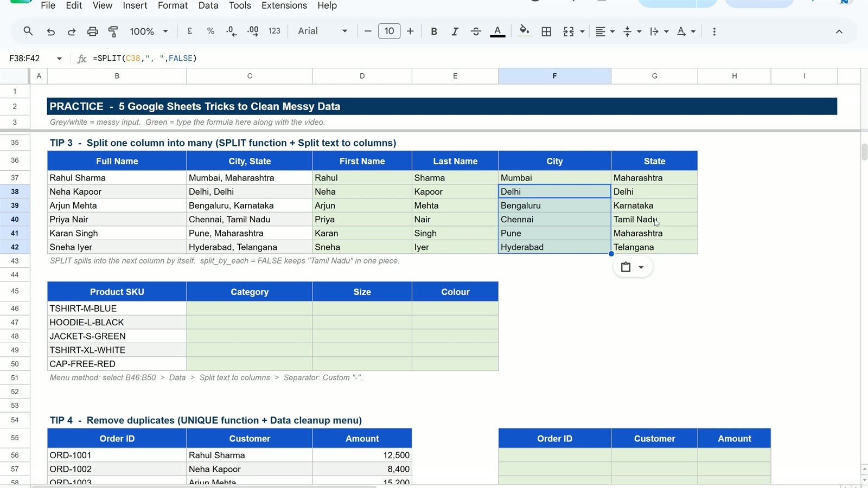
Task: Open the Help menu
Action: click(327, 5)
